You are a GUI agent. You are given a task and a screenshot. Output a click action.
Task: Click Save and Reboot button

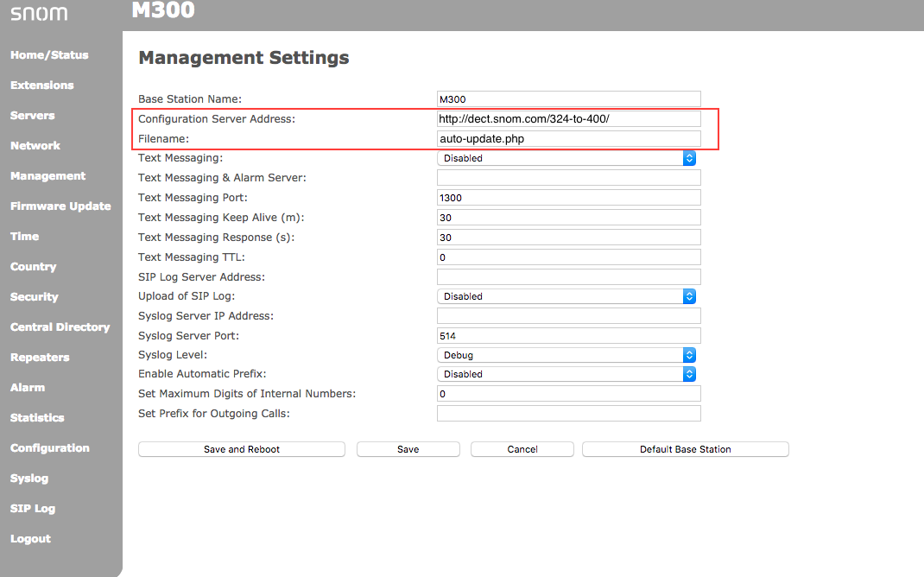click(242, 449)
